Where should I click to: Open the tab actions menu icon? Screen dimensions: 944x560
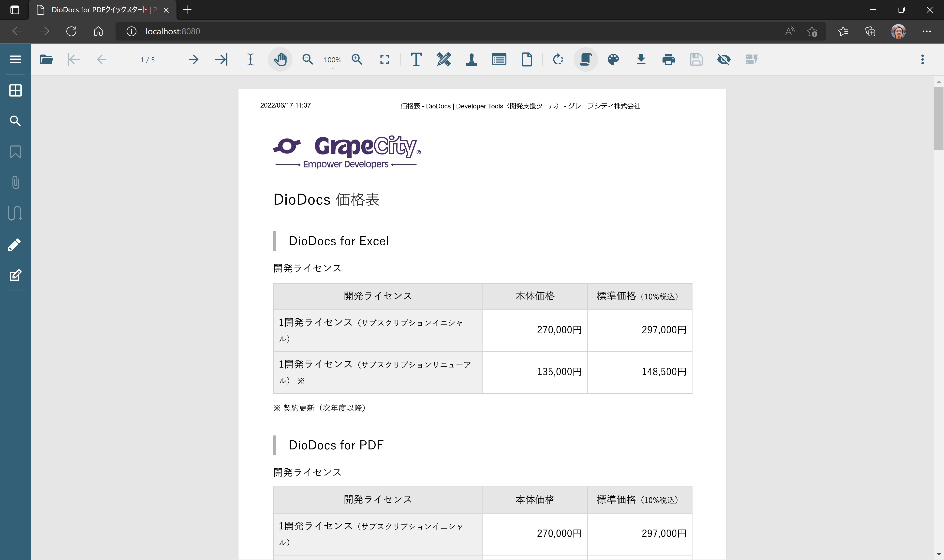pyautogui.click(x=15, y=10)
